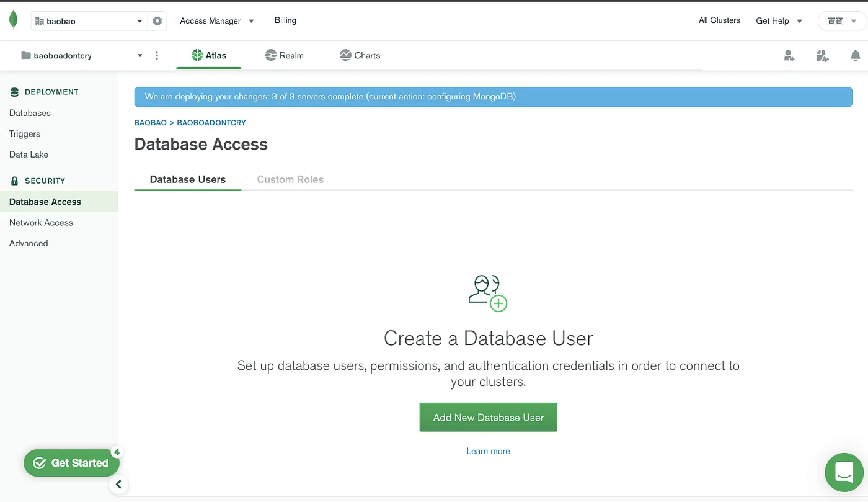Screen dimensions: 868x502
Task: Click the DEPLOYMENT section heading
Action: pyautogui.click(x=51, y=92)
